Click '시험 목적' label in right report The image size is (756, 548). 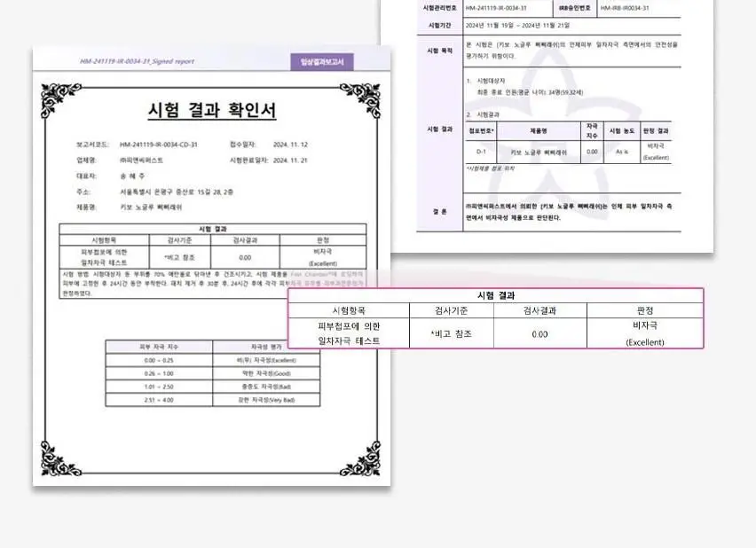[439, 51]
